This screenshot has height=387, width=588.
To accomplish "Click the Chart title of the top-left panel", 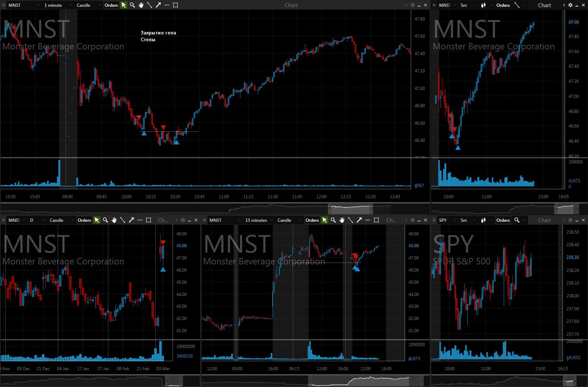I will tap(291, 5).
